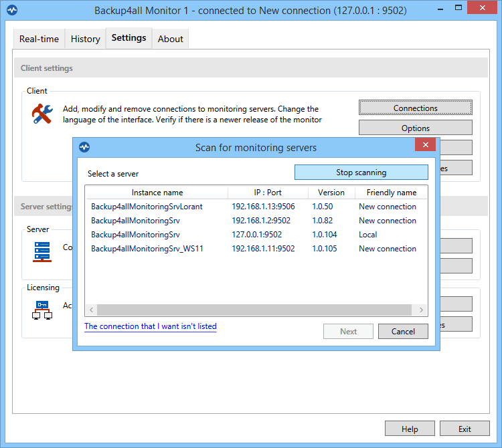Viewport: 502px width, 448px height.
Task: Click the wrench and hammer Client icon
Action: pos(42,114)
